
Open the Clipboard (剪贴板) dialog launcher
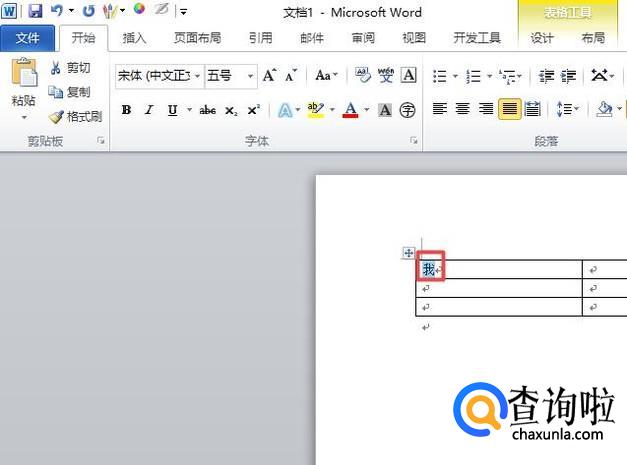100,140
